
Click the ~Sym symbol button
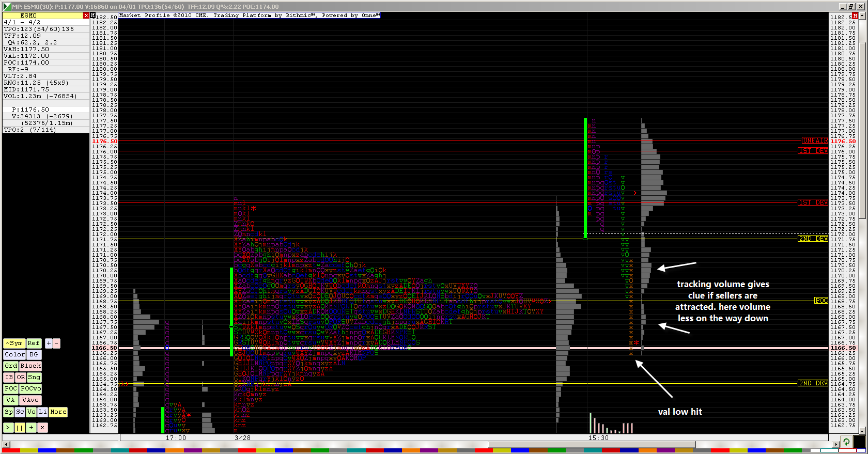coord(14,343)
